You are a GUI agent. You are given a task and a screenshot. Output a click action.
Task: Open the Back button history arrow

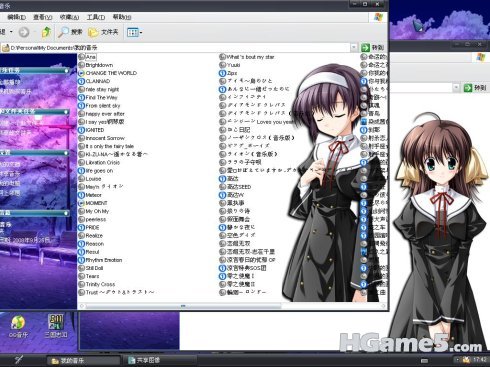[x=11, y=32]
